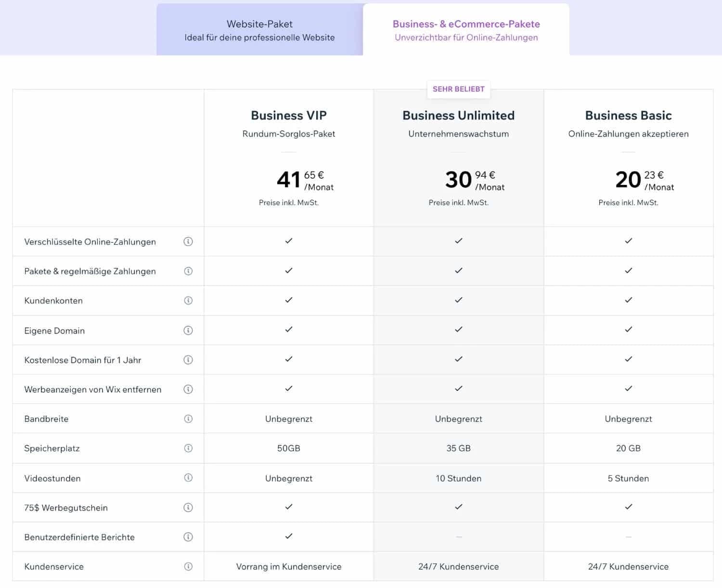This screenshot has width=722, height=588.
Task: Click info icon next to Videostunden
Action: [x=188, y=478]
